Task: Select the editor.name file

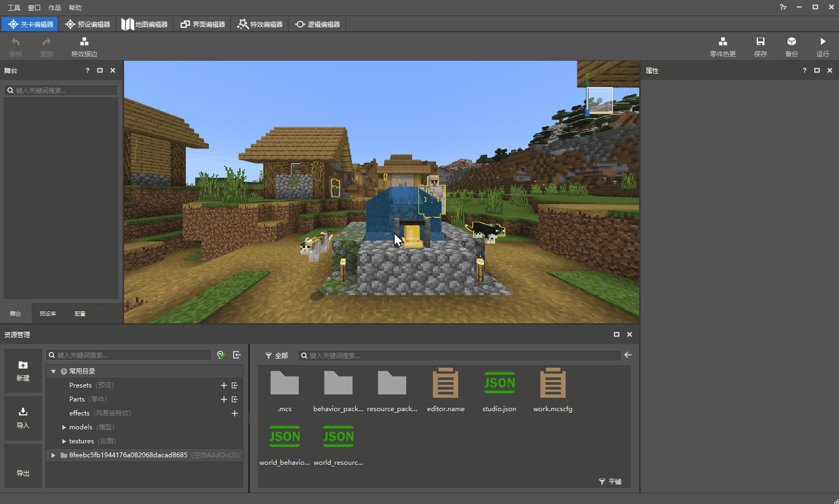Action: pos(446,390)
